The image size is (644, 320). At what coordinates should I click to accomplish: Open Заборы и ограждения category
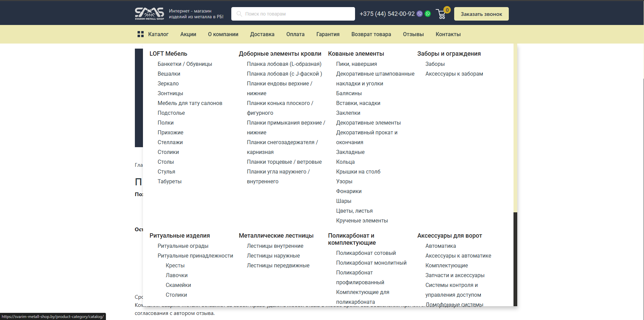(449, 54)
